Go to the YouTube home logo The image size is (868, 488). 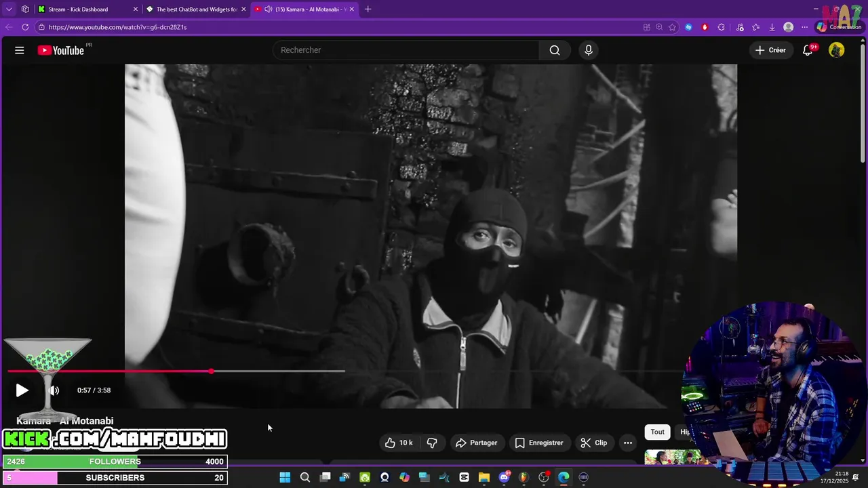[x=61, y=50]
